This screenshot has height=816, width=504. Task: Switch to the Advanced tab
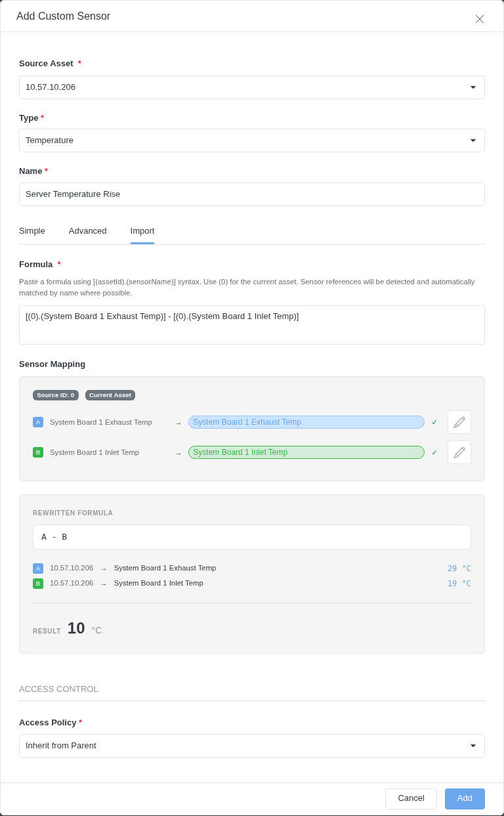click(x=88, y=231)
